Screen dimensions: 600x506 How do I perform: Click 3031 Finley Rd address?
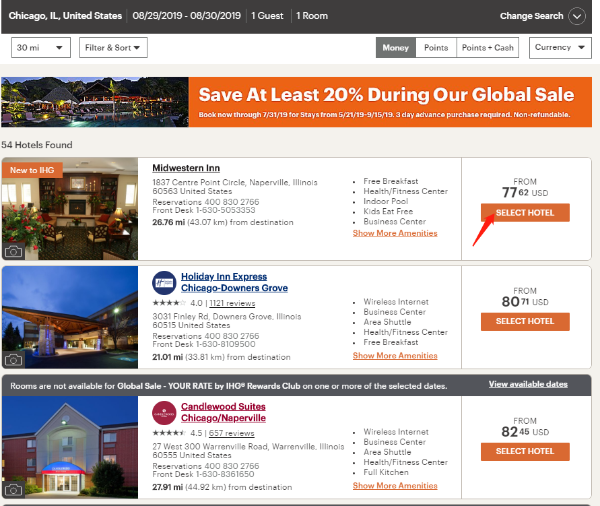pos(227,321)
